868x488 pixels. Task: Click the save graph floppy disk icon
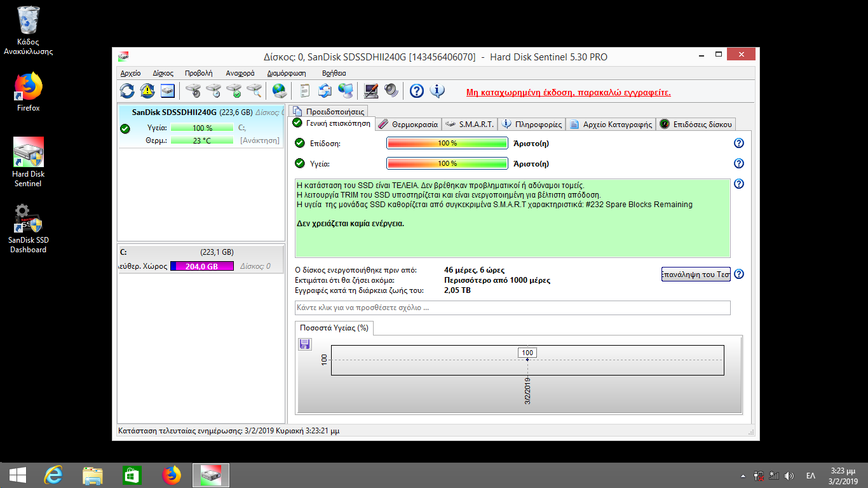(304, 344)
